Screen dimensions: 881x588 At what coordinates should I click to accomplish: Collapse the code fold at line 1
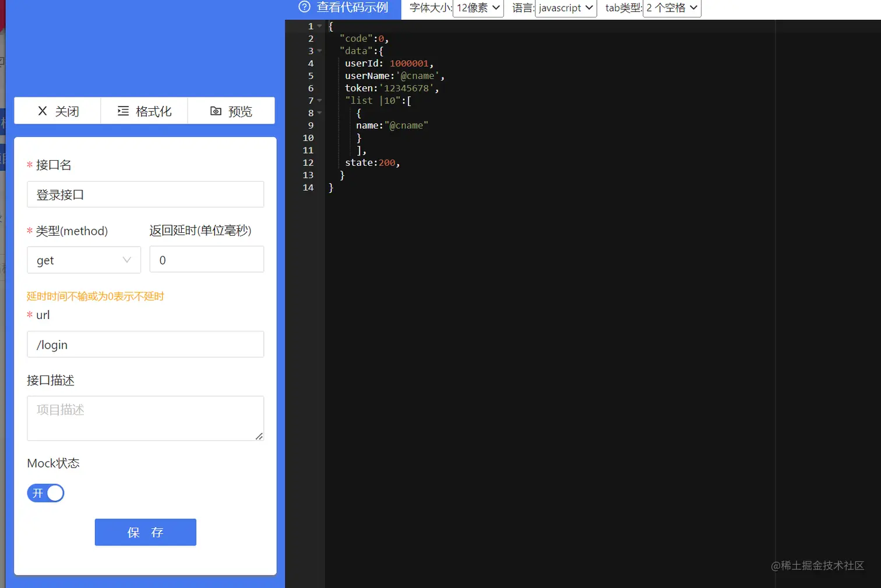coord(319,26)
